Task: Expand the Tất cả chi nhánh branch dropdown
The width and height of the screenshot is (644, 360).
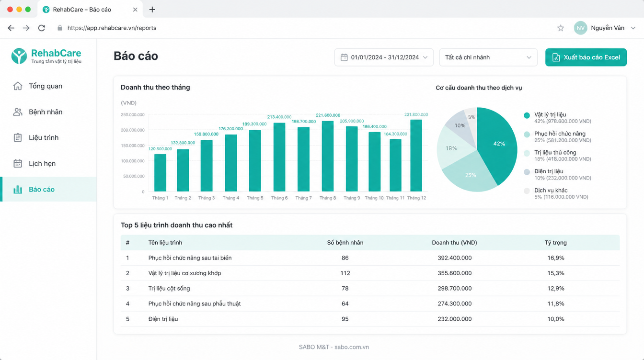Action: pyautogui.click(x=488, y=57)
